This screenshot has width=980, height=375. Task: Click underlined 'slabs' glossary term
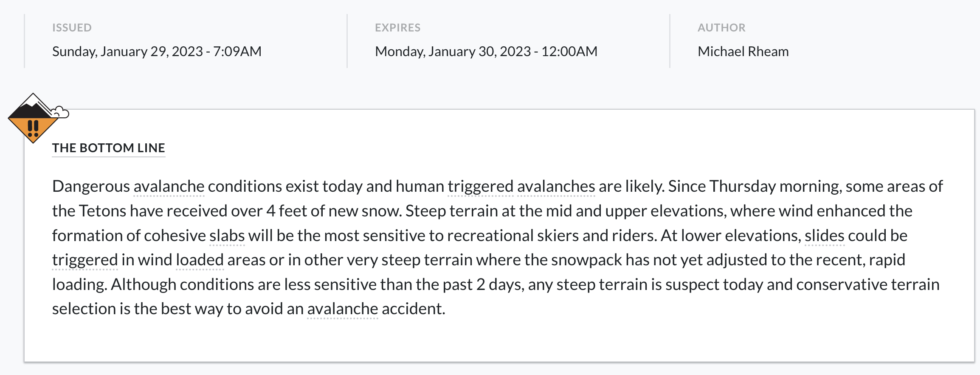pyautogui.click(x=227, y=236)
